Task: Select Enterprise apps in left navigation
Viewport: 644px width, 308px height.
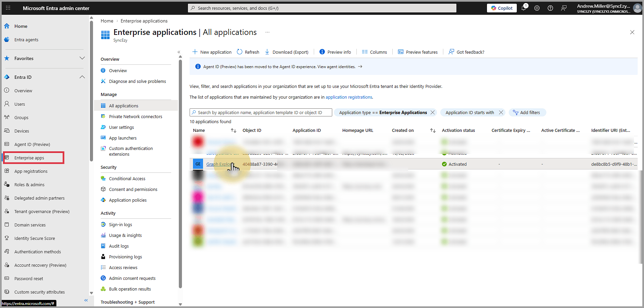Action: 29,158
